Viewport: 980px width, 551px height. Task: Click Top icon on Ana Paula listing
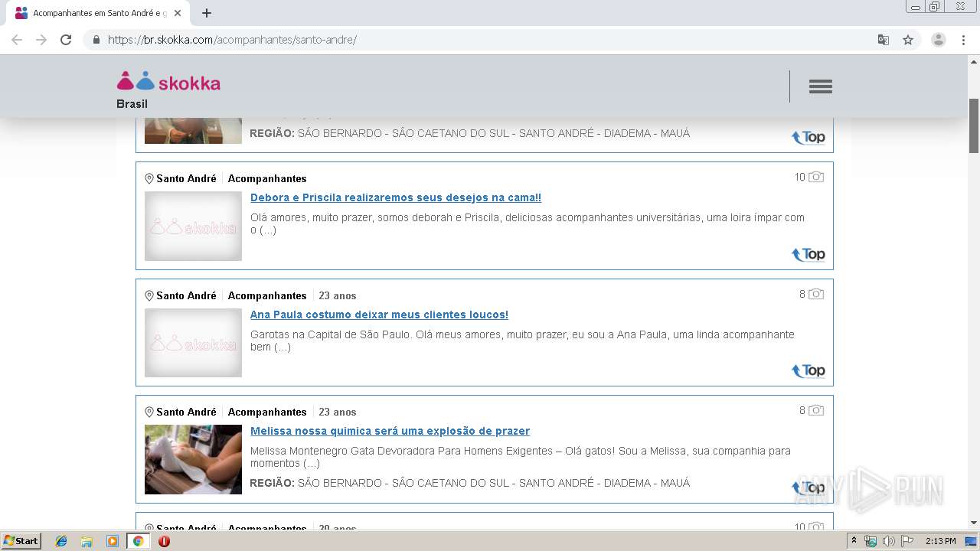(808, 370)
